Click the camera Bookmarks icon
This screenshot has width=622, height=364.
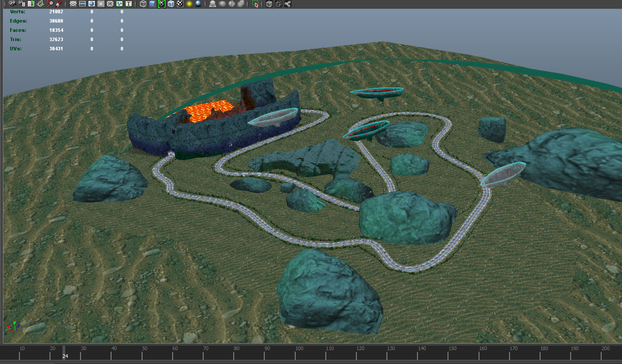[31, 4]
